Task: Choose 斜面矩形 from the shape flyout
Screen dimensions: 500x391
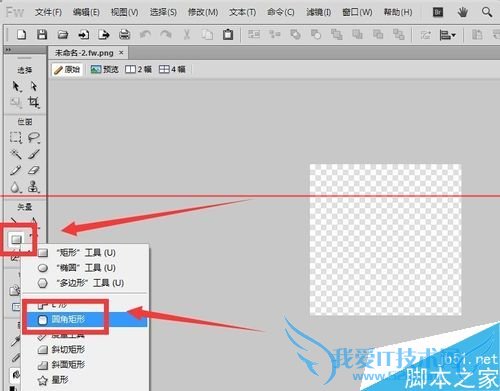Action: point(86,364)
